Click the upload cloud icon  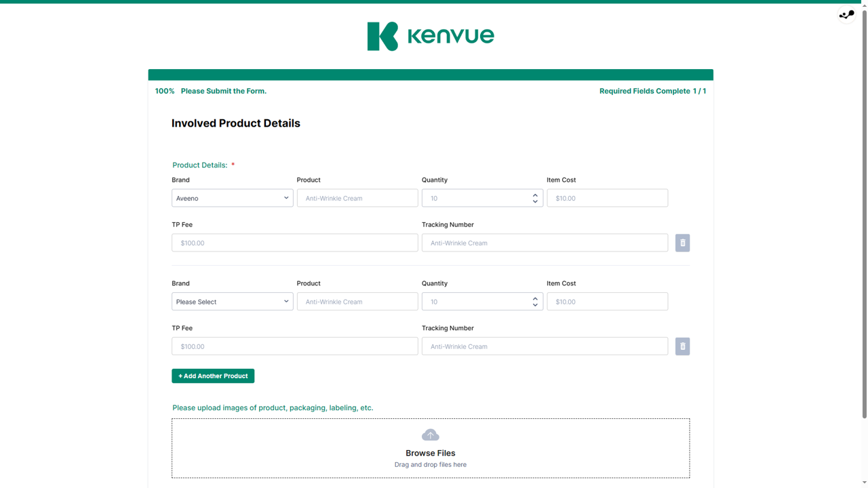coord(430,434)
